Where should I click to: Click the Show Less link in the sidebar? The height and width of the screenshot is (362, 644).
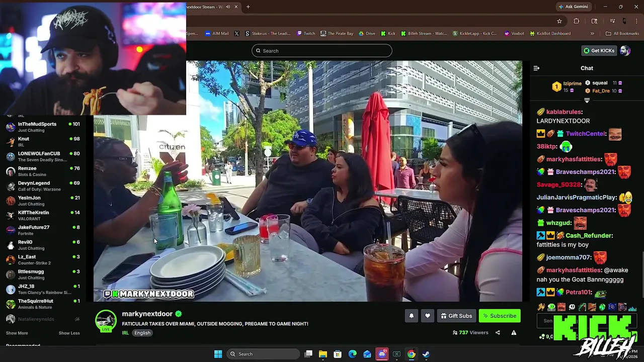[x=69, y=333]
